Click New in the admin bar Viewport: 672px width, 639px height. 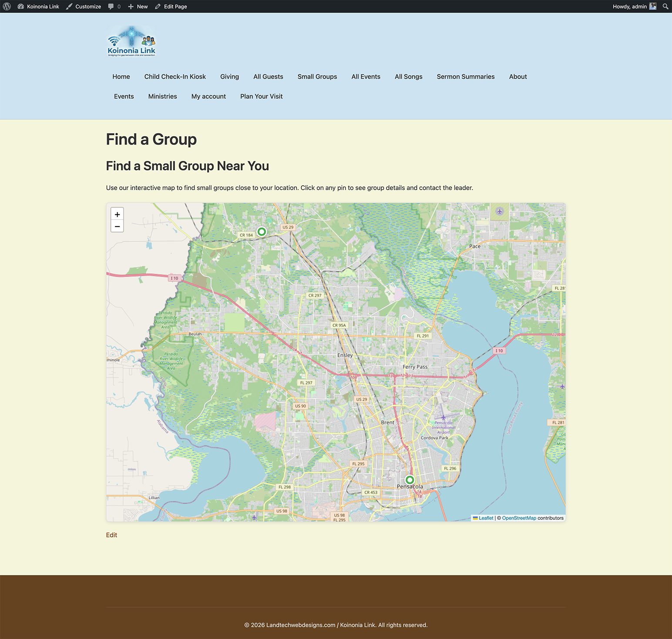pyautogui.click(x=138, y=7)
